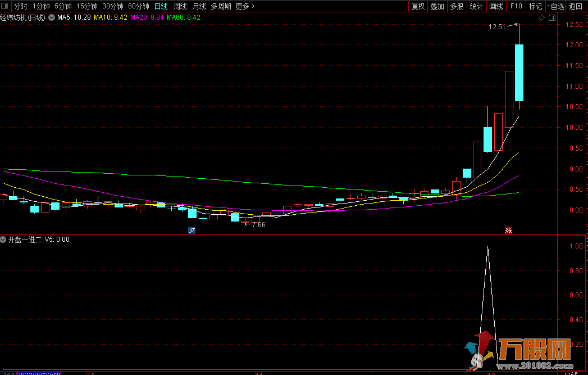The image size is (588, 375).
Task: Toggle the right side panel icon
Action: [552, 17]
